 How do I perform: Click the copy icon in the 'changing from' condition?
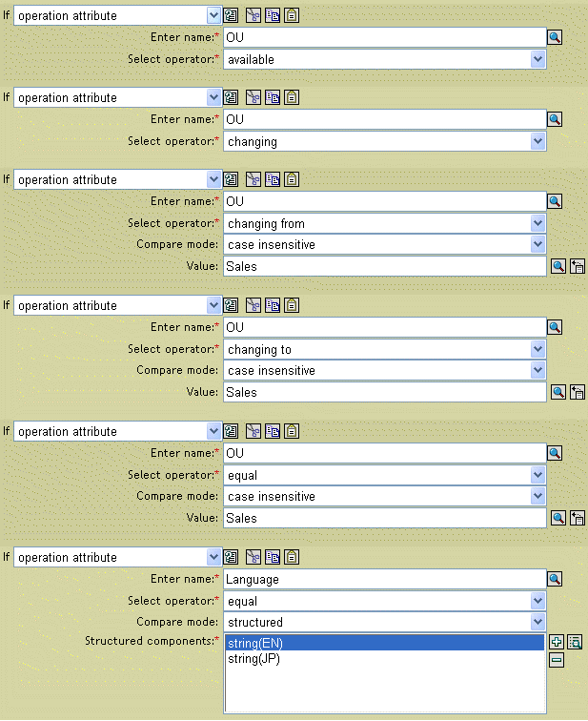273,180
